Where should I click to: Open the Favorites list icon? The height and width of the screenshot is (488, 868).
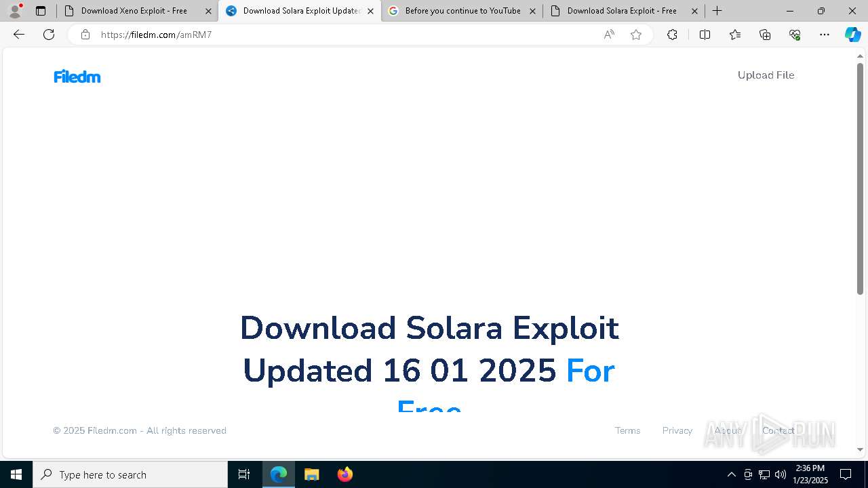735,35
